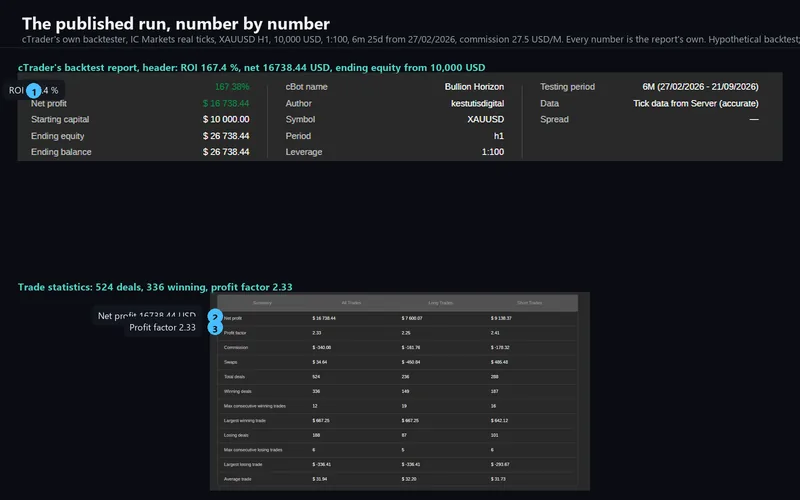This screenshot has height=500, width=800.
Task: Click the 'Starting capital' label
Action: tap(60, 119)
